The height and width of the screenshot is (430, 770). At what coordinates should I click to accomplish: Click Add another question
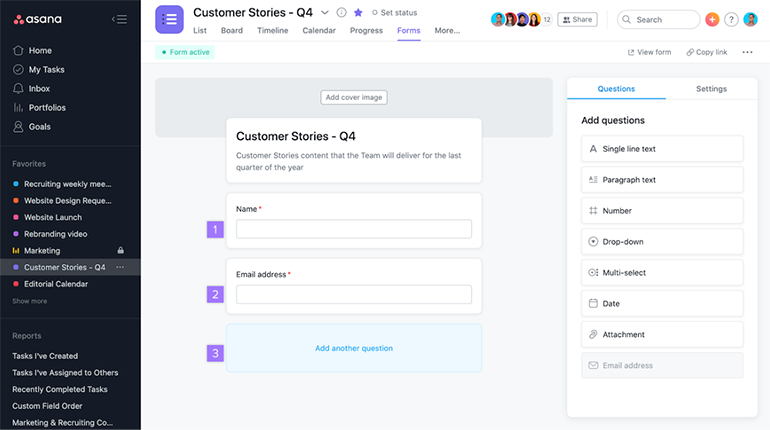click(x=354, y=348)
